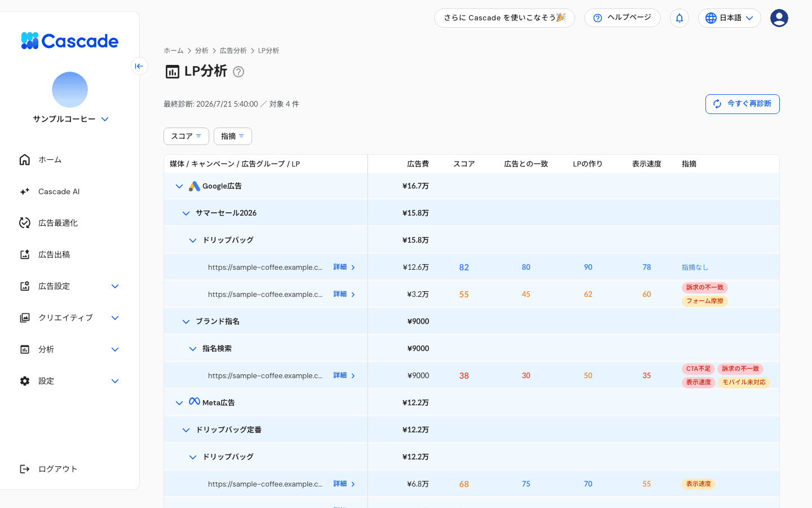Click the ログアウト exit icon
Screen dimensions: 812x508
25,469
